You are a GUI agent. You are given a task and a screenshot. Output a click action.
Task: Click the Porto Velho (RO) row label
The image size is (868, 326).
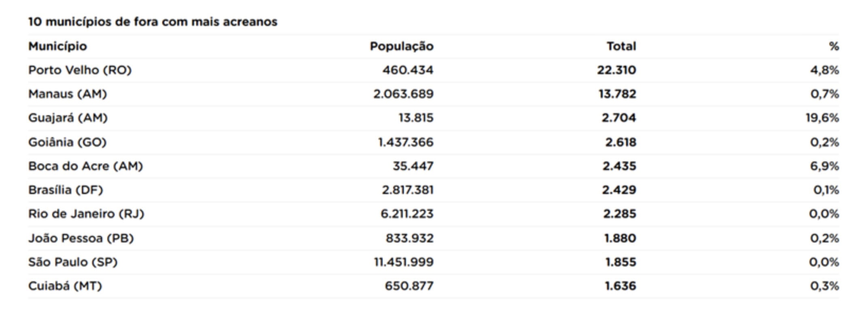pos(80,70)
